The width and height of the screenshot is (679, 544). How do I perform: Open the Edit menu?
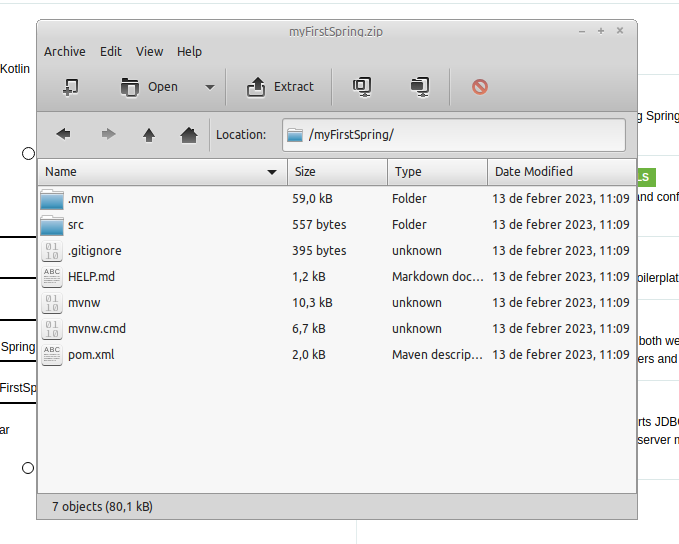coord(111,52)
